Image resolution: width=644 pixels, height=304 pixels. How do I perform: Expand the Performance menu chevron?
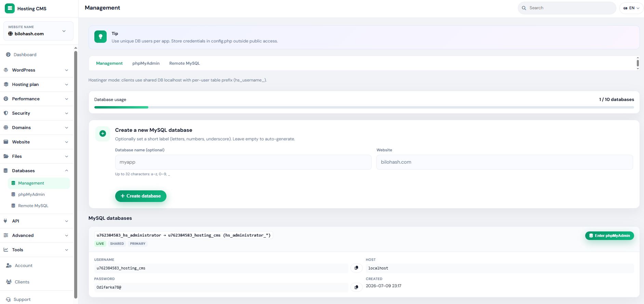point(66,99)
